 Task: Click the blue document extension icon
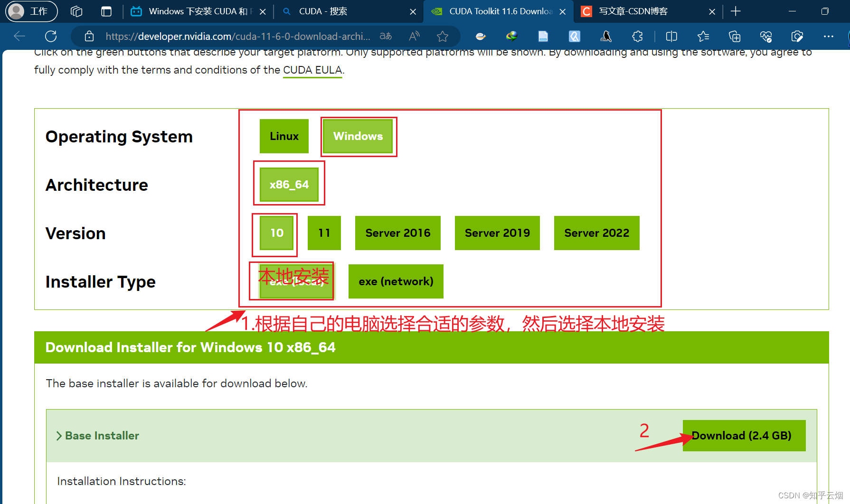543,36
